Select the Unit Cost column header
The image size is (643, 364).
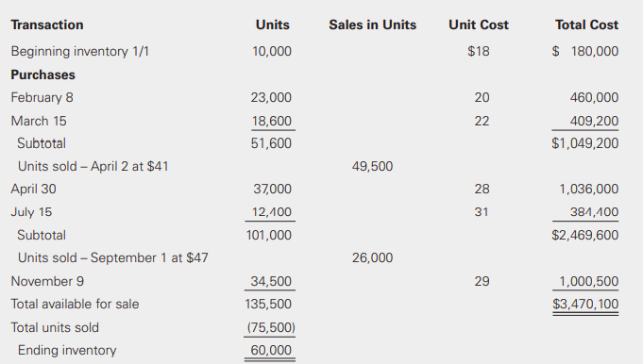click(479, 25)
